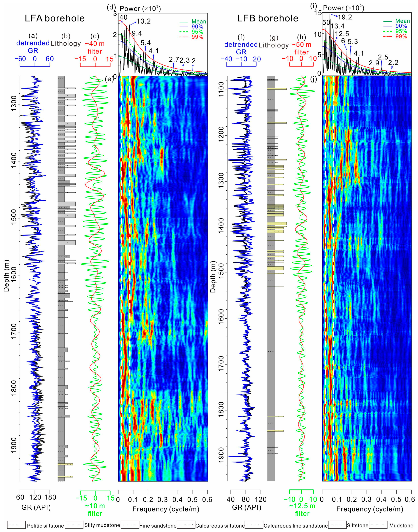Image resolution: width=418 pixels, height=532 pixels.
Task: Click the Fine sandstone legend pattern box
Action: [130, 525]
